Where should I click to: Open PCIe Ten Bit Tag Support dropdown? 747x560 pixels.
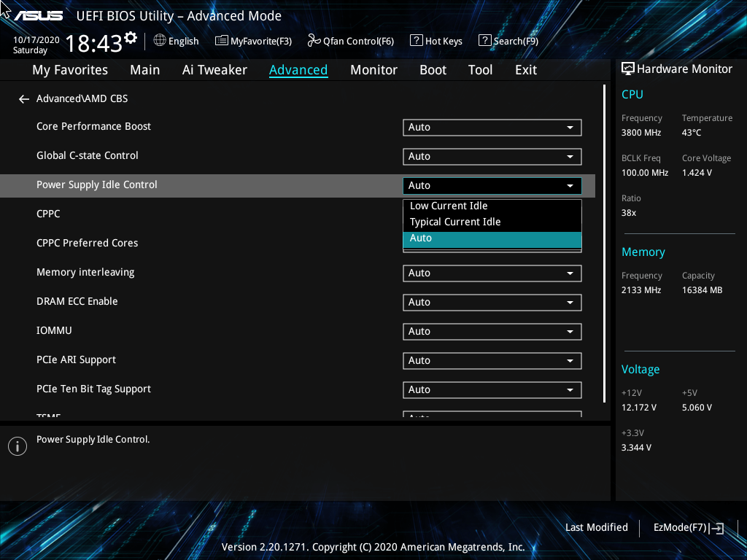(x=492, y=390)
